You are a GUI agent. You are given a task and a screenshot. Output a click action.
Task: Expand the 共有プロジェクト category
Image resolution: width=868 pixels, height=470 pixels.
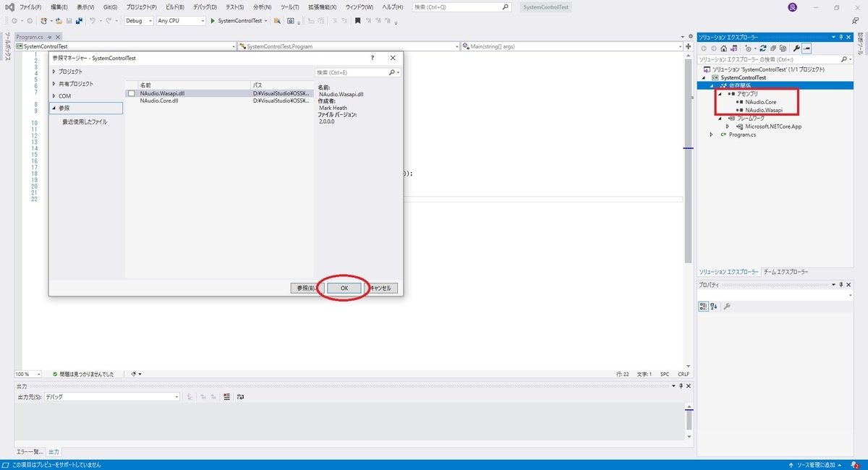[x=54, y=84]
